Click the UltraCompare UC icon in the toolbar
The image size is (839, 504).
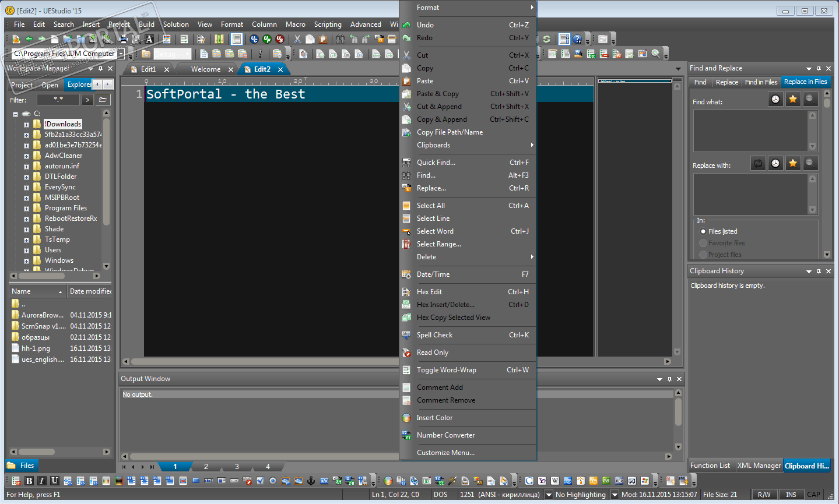(254, 39)
